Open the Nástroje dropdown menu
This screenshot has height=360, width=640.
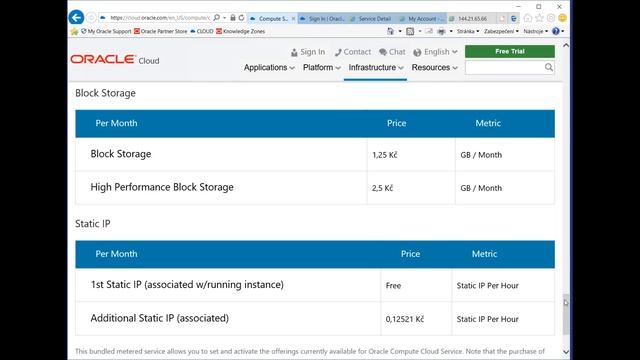pos(536,31)
